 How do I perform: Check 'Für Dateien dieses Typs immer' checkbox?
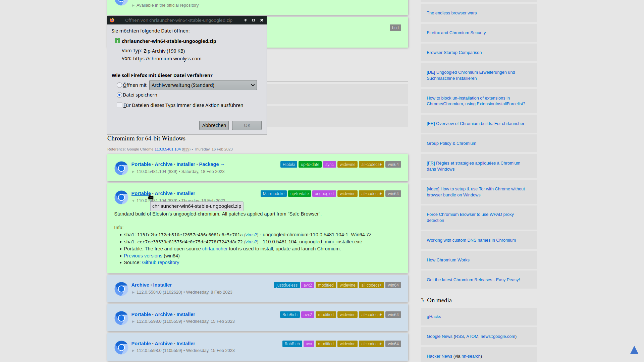coord(119,105)
